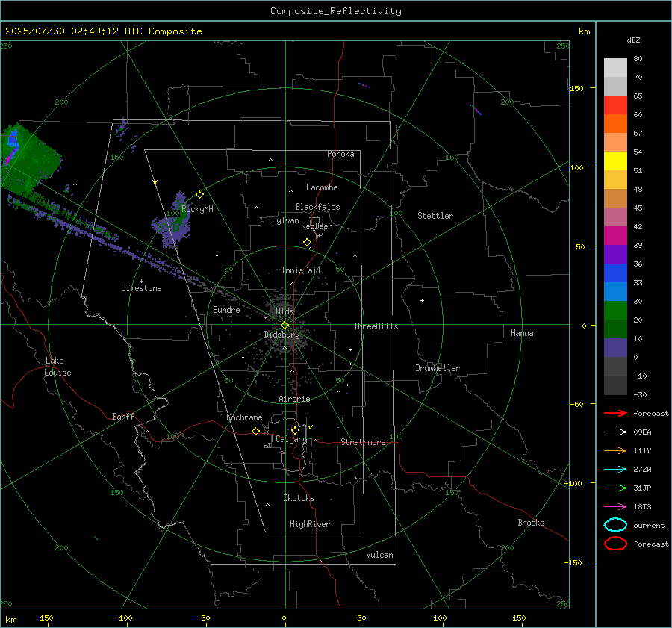Click the white 09EA arrow in legend

[x=615, y=432]
